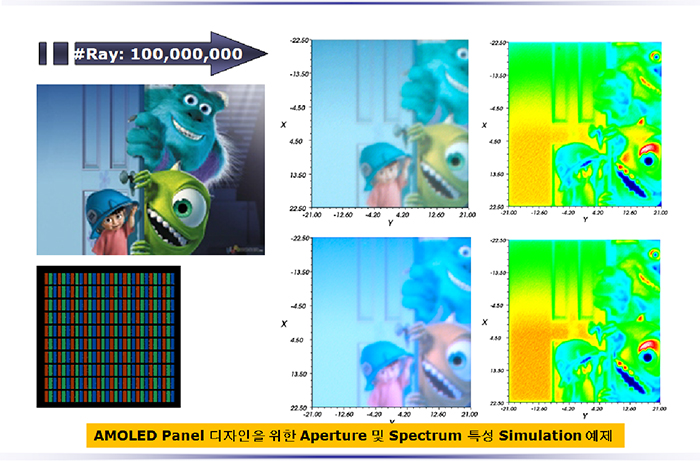Open the bottom-left simulated color plot

point(391,324)
